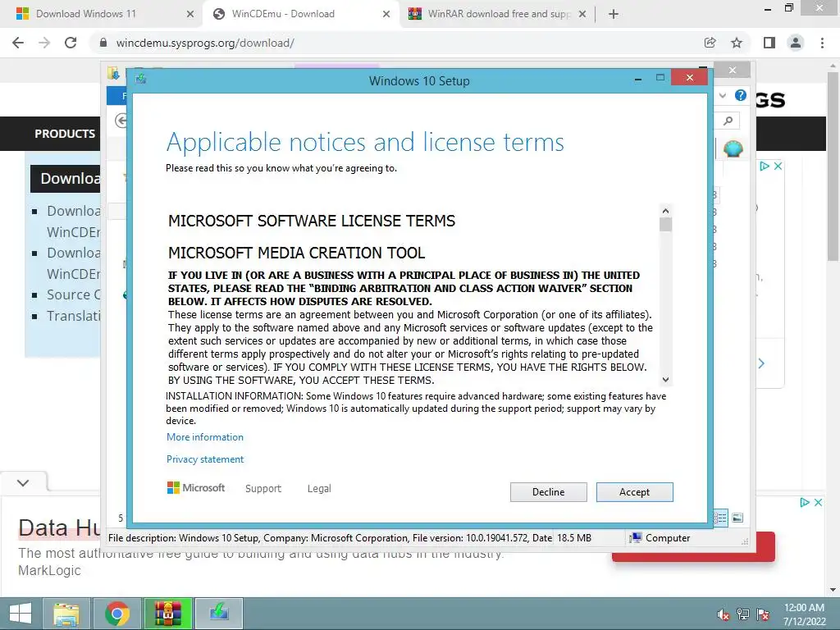
Task: Click Translations link on webpage sidebar
Action: point(73,316)
